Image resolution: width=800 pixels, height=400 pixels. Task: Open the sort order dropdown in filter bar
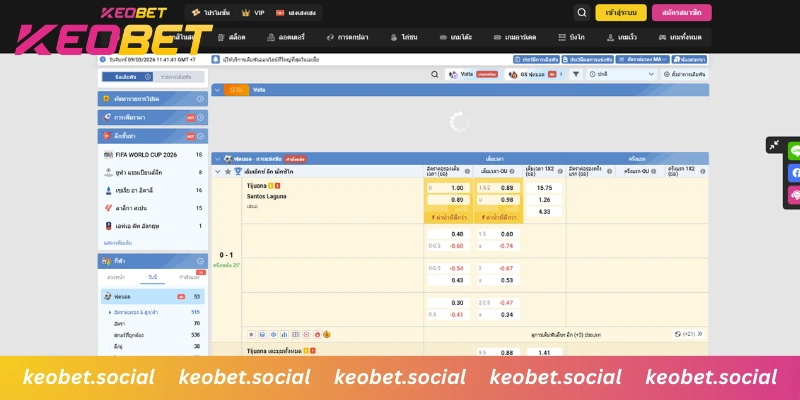coord(621,74)
